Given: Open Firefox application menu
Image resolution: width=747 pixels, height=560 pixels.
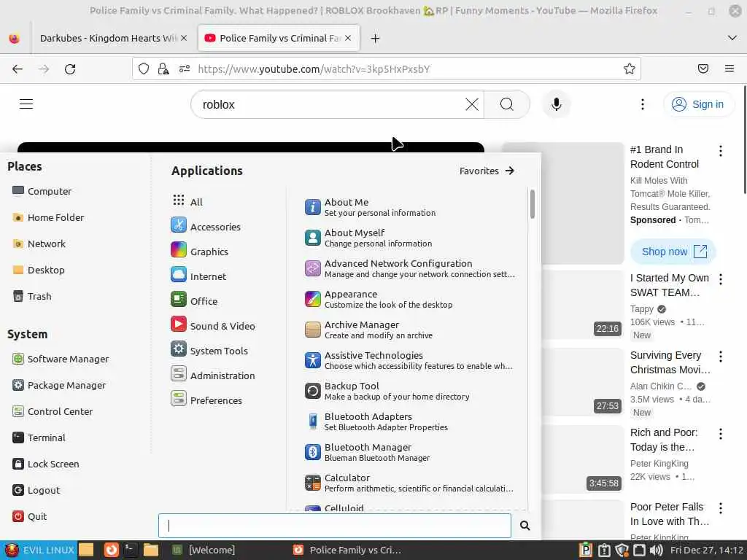Looking at the screenshot, I should 729,69.
